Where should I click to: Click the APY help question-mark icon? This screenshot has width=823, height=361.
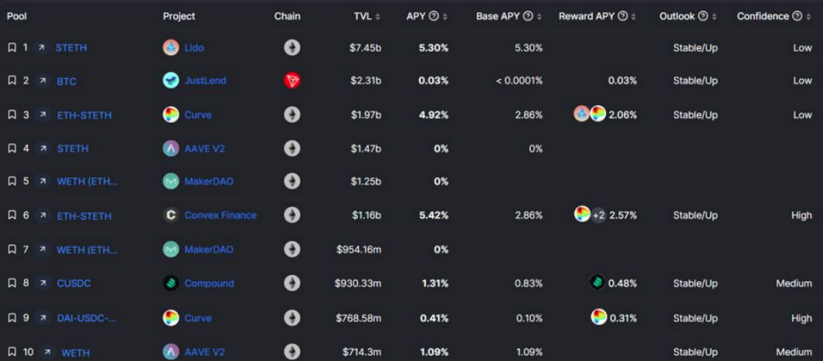pyautogui.click(x=434, y=16)
